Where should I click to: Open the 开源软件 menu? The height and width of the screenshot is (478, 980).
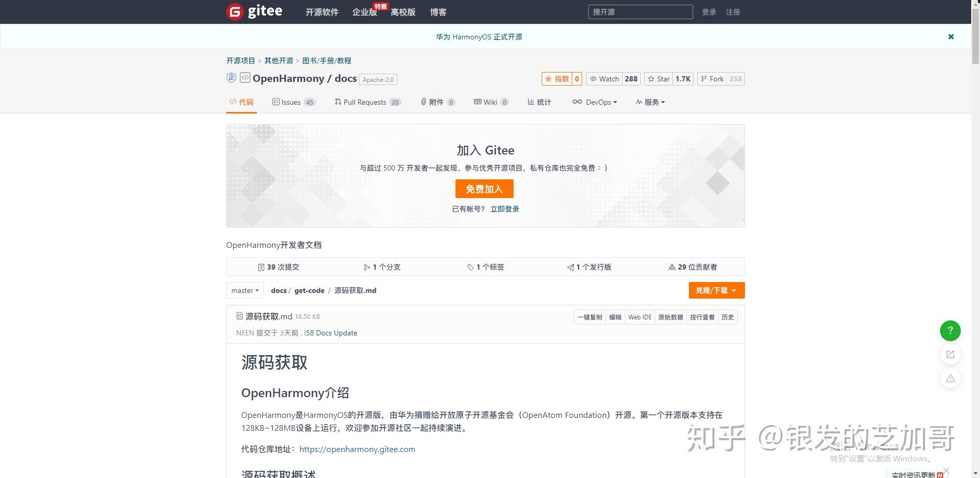(322, 12)
